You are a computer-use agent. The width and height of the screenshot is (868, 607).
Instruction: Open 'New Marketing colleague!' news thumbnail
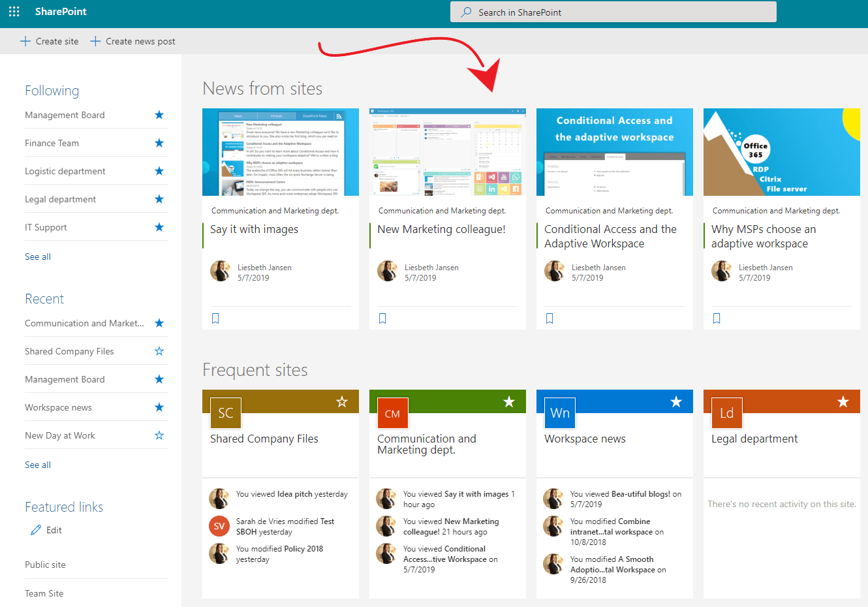(448, 152)
